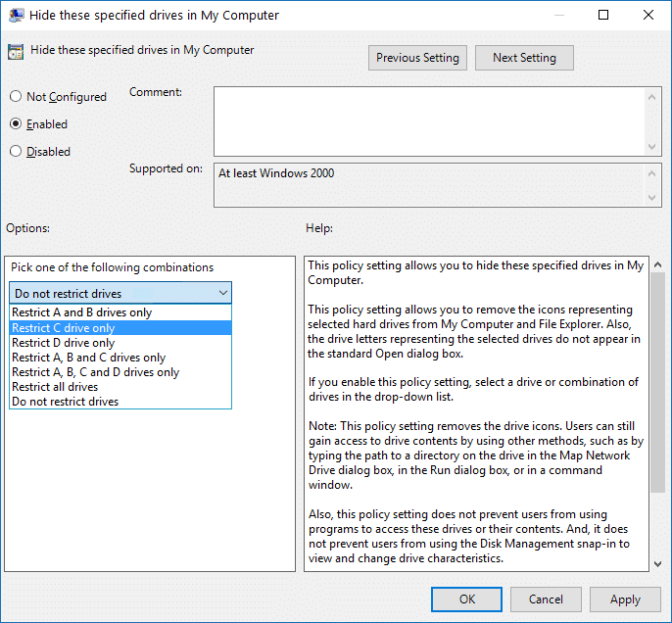Click inside the Comment text box
This screenshot has width=672, height=623.
[x=429, y=120]
